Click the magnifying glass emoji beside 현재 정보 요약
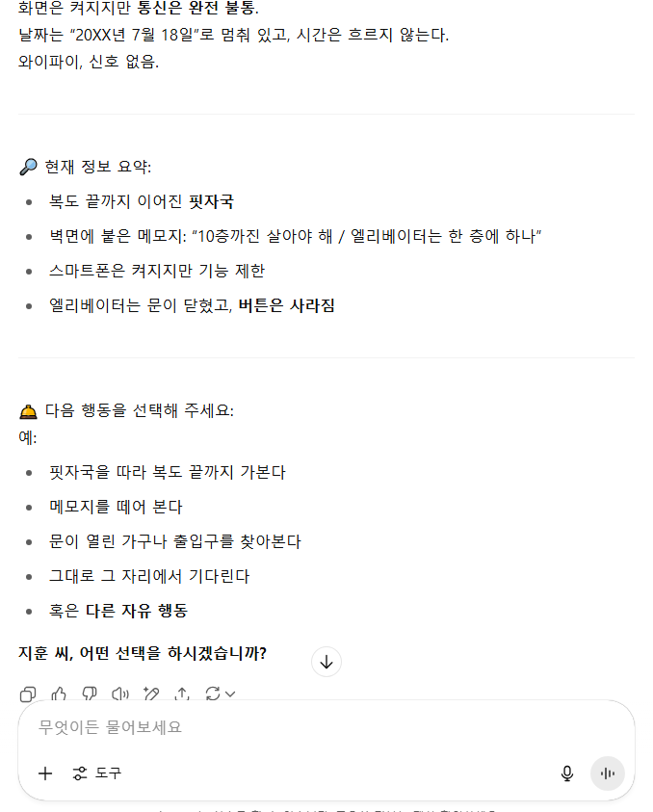 click(29, 167)
